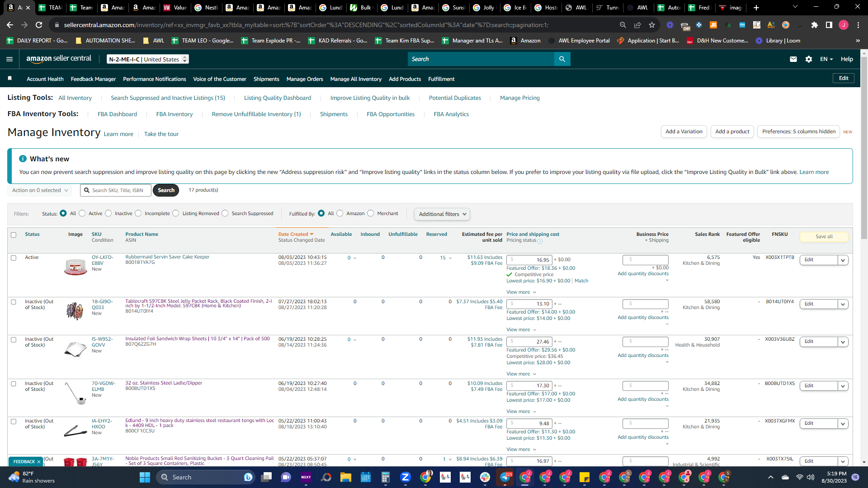The image size is (868, 488).
Task: Open Telegram from the taskbar
Action: 505,477
